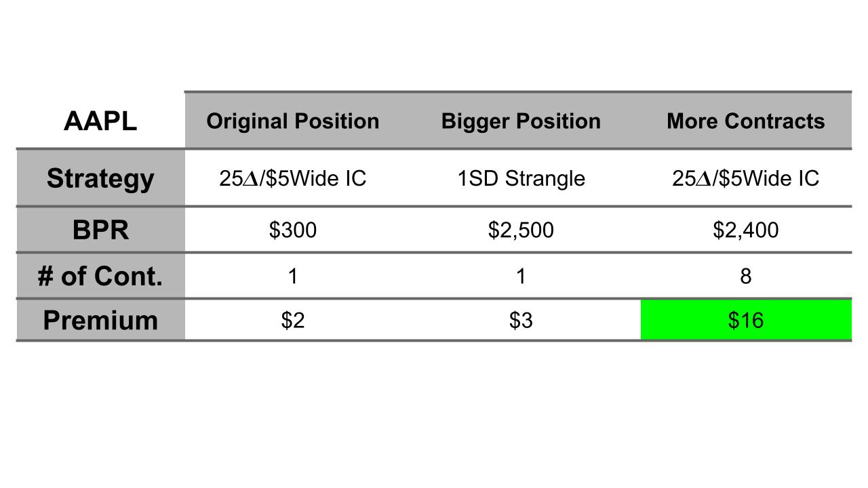Click the $2,500 BPR value

521,230
